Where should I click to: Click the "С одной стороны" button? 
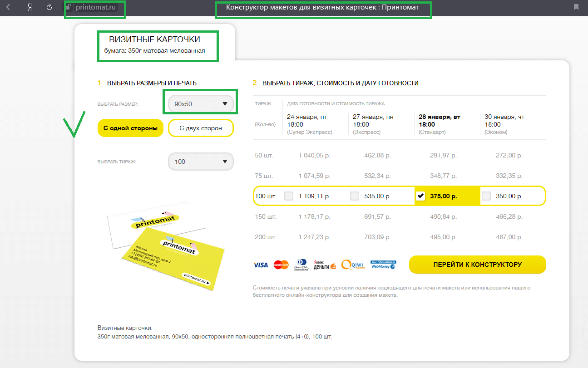[130, 128]
